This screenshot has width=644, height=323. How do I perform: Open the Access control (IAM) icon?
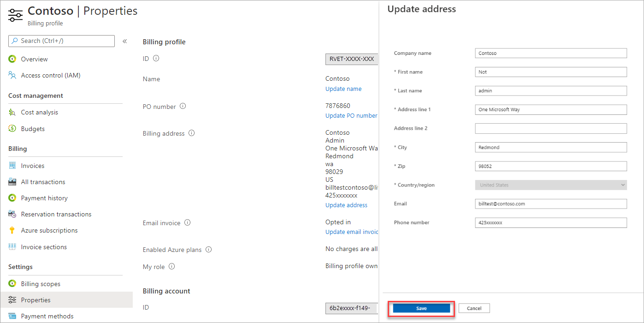[x=12, y=75]
